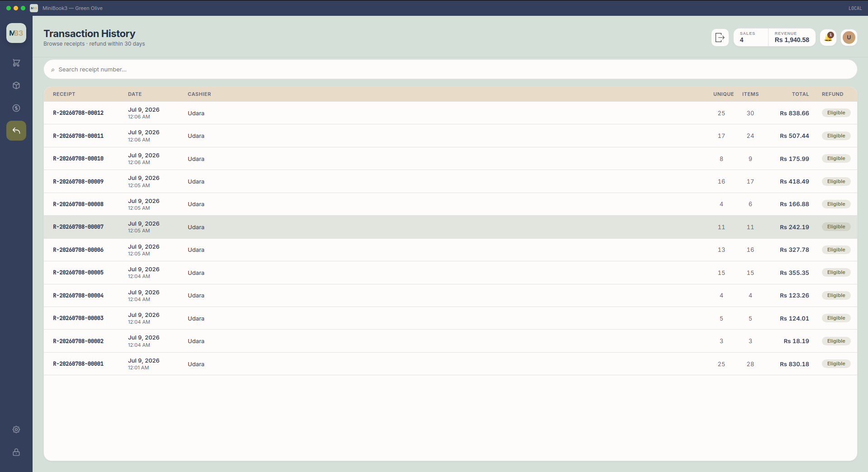This screenshot has width=868, height=472.
Task: Click the REFUND column header
Action: click(833, 94)
